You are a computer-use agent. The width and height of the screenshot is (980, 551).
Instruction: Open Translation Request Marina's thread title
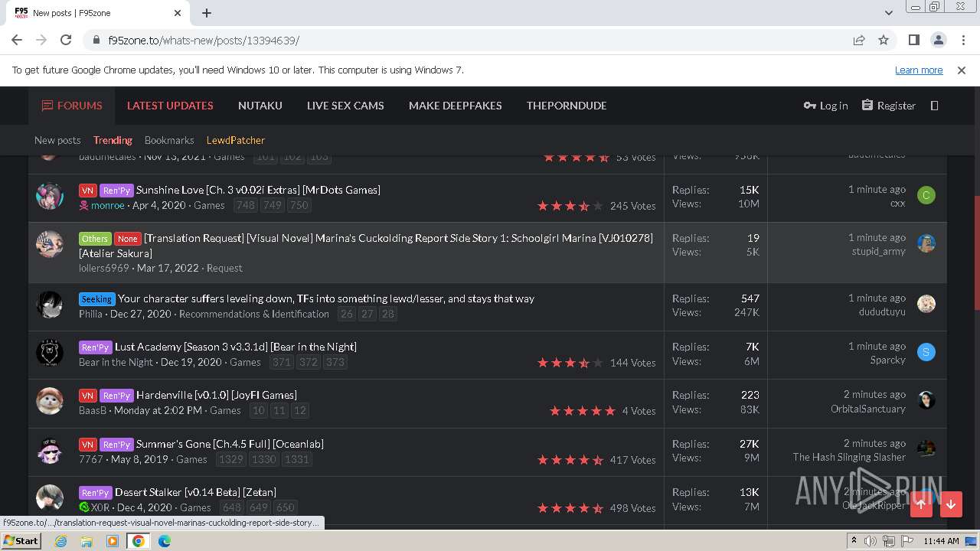click(366, 245)
